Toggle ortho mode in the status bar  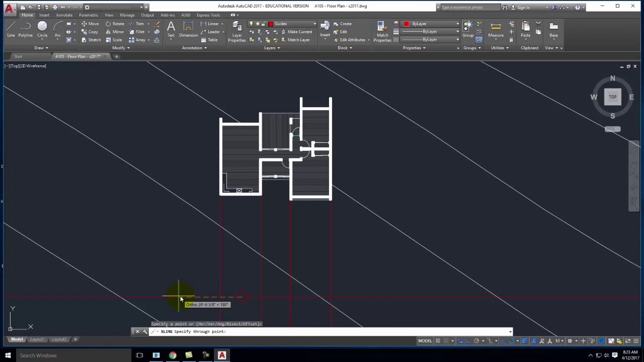(468, 340)
